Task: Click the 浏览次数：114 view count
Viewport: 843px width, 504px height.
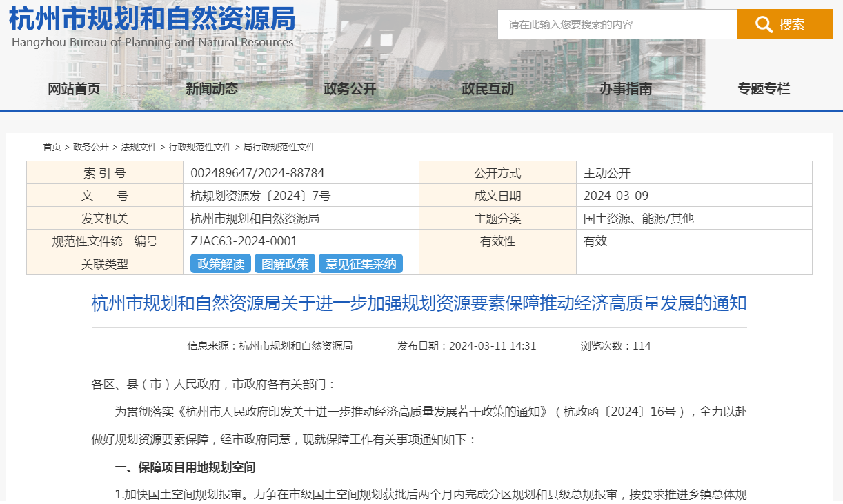Action: coord(616,346)
